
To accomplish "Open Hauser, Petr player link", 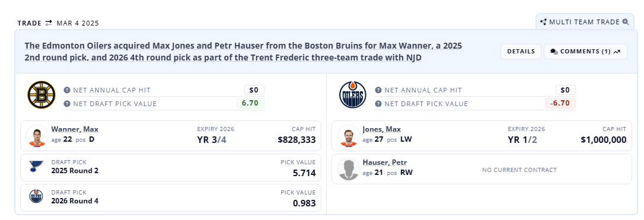I will [384, 162].
